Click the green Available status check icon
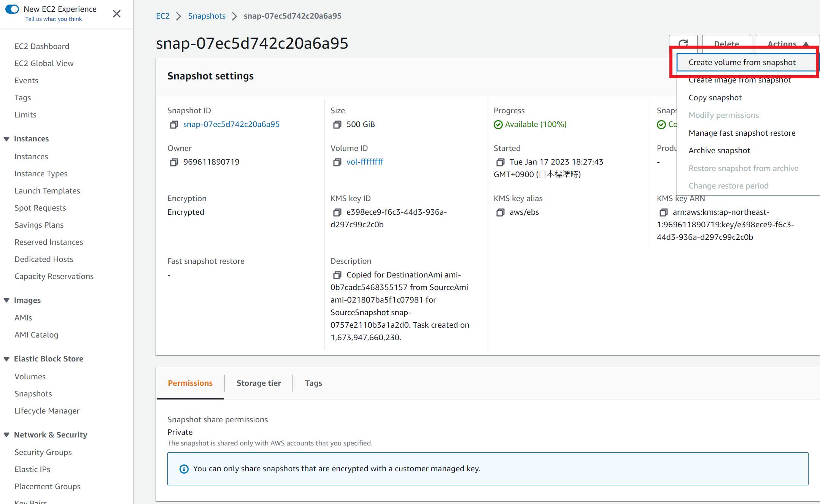This screenshot has height=504, width=820. [498, 125]
